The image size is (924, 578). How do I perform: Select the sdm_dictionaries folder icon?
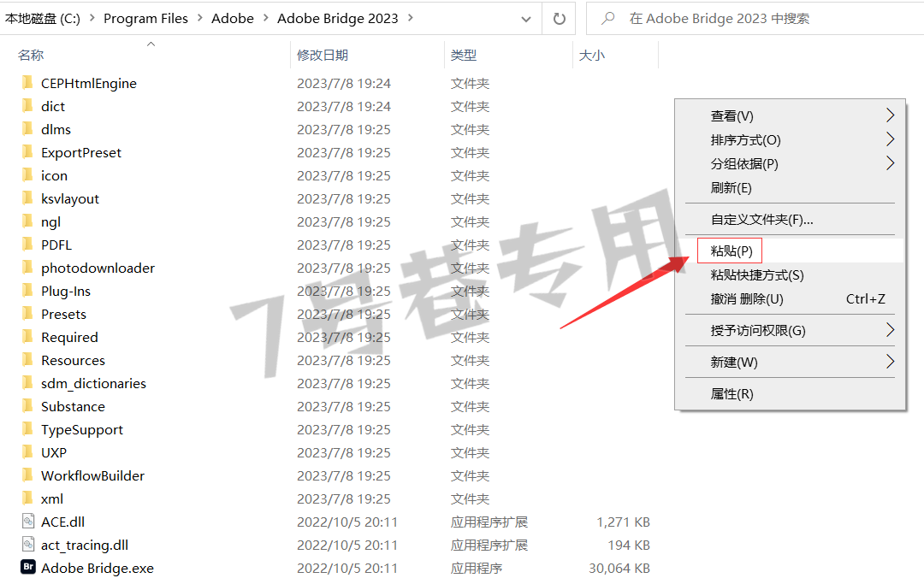[27, 383]
